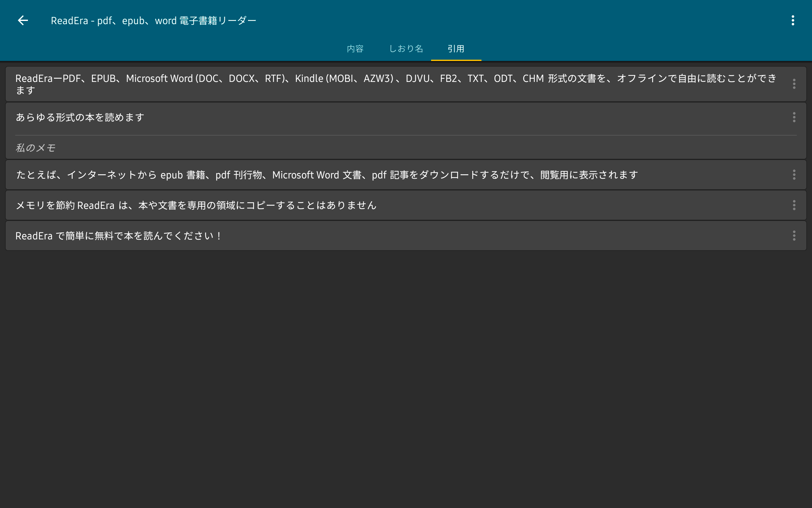This screenshot has width=812, height=508.
Task: Open options for あらゆる形式の本を読めます quote
Action: click(x=794, y=117)
